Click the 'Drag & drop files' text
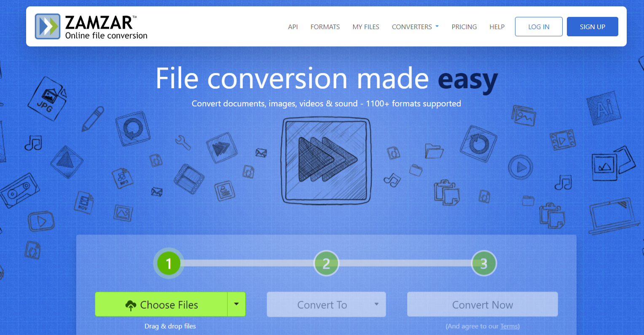The height and width of the screenshot is (335, 644). point(170,326)
